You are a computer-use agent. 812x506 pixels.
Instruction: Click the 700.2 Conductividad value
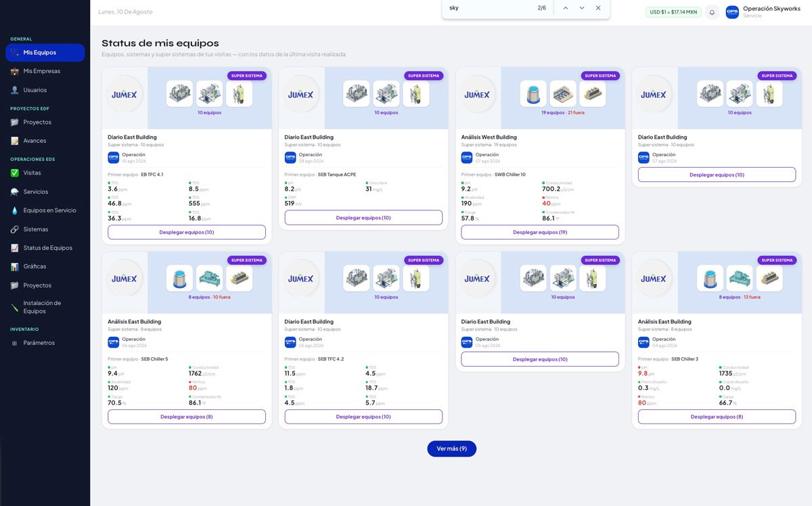tap(551, 189)
